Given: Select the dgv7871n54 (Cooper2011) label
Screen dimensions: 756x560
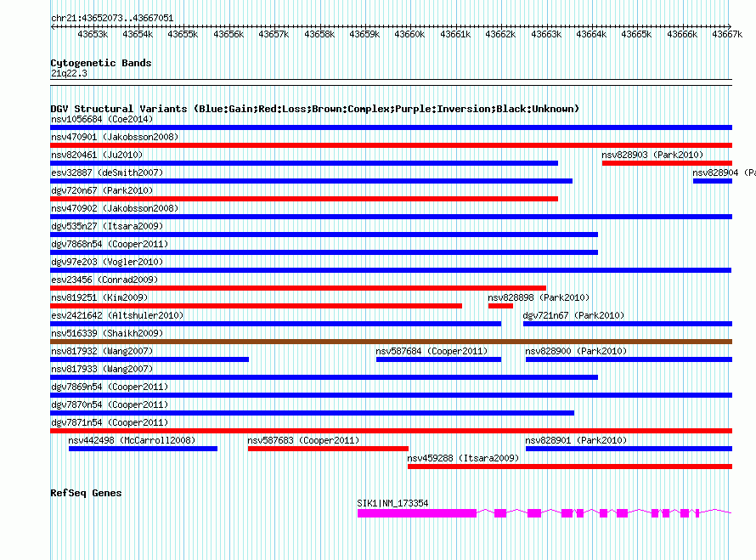Looking at the screenshot, I should (110, 422).
